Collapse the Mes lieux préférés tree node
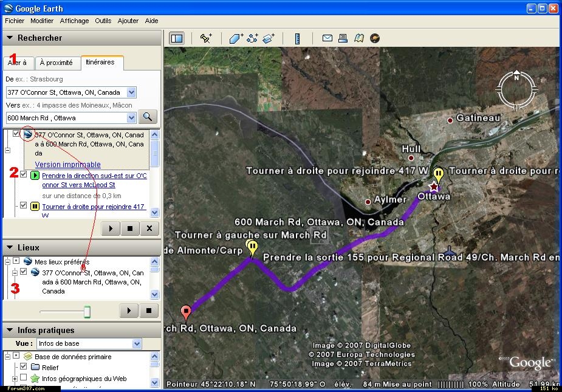Screen dimensions: 562x392 pyautogui.click(x=7, y=262)
